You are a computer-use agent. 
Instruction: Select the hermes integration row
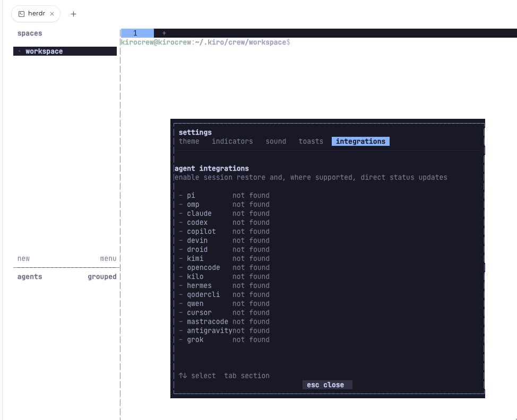click(224, 286)
